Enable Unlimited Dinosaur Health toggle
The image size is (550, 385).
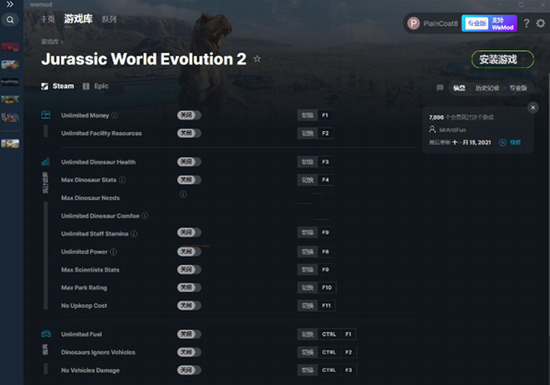(189, 162)
